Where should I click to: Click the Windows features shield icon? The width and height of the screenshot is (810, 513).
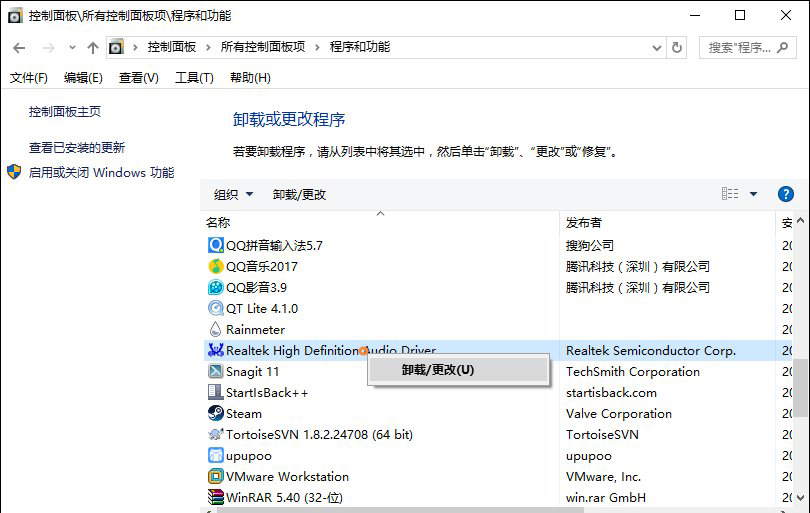click(x=14, y=172)
